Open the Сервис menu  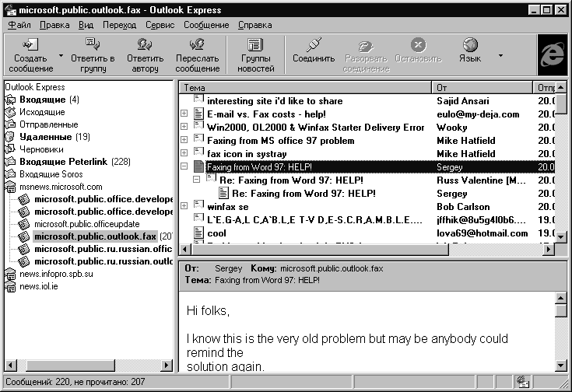point(160,25)
